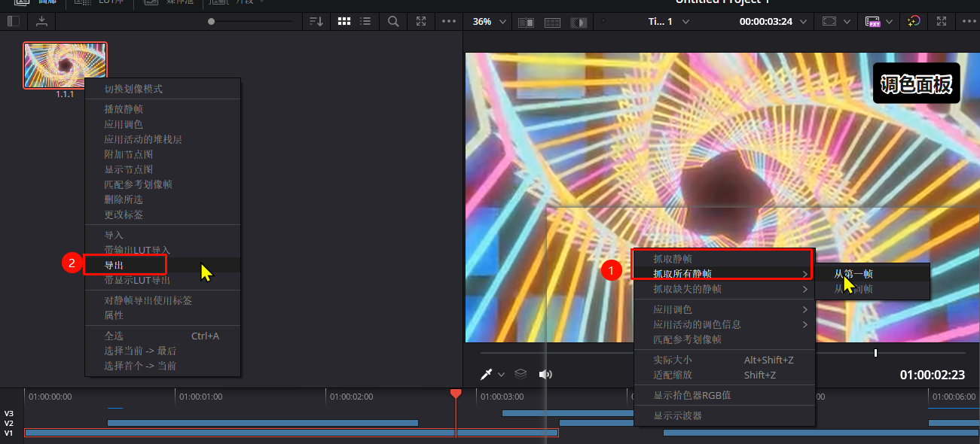Click 匹配参考划像帧 in the gallery context menu
The height and width of the screenshot is (444, 980).
[139, 184]
